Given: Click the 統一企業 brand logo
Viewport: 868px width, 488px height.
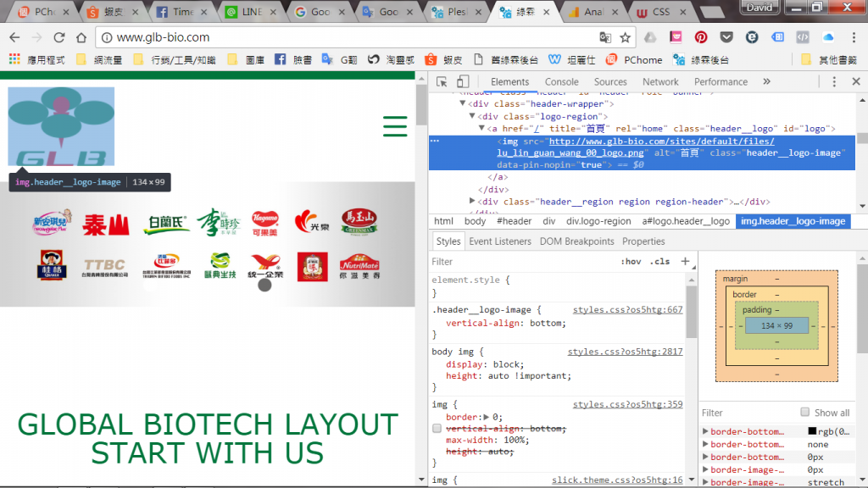Looking at the screenshot, I should [265, 267].
